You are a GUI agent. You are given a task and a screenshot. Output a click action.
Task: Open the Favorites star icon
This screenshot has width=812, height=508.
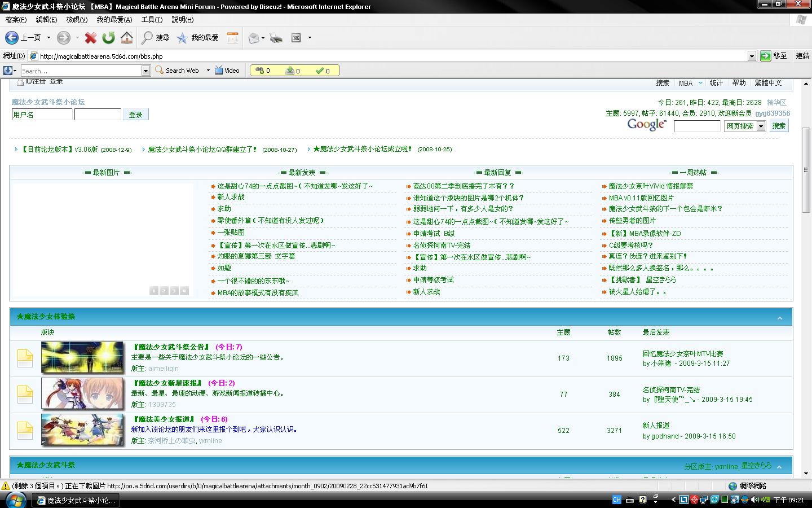182,38
